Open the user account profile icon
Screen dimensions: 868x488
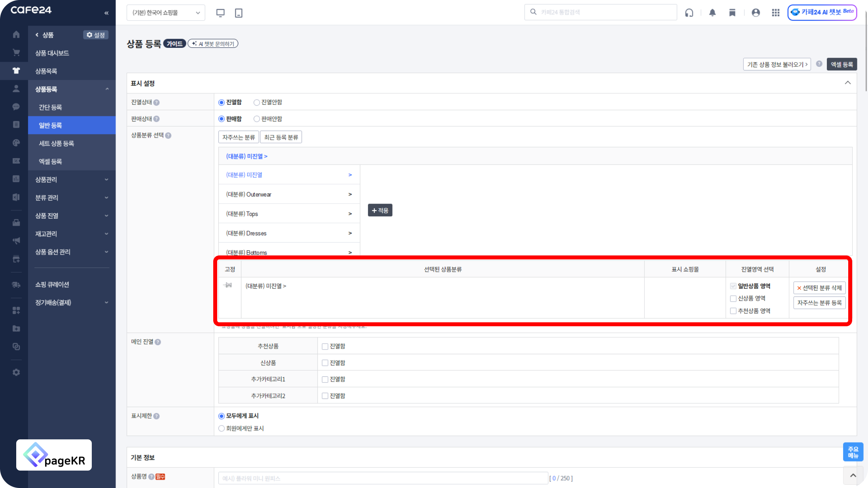pos(756,13)
